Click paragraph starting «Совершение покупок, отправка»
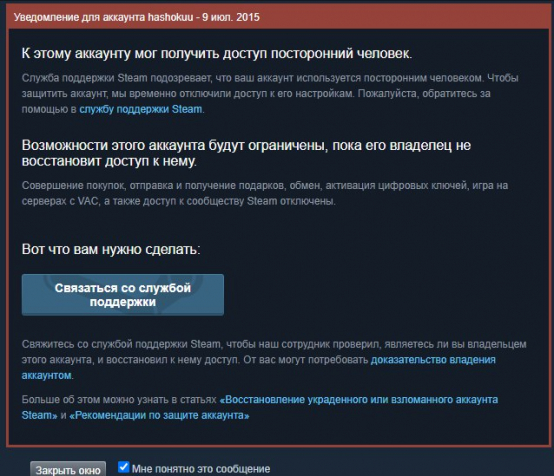The image size is (554, 476). point(265,193)
